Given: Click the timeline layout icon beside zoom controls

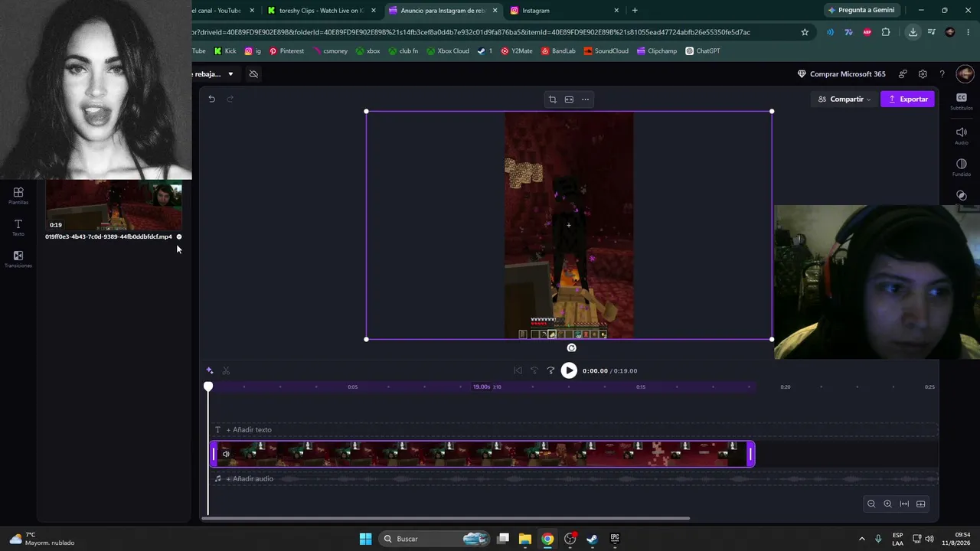Looking at the screenshot, I should pyautogui.click(x=921, y=504).
